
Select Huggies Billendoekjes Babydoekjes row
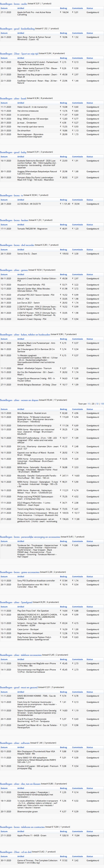pyautogui.click(x=52, y=173)
